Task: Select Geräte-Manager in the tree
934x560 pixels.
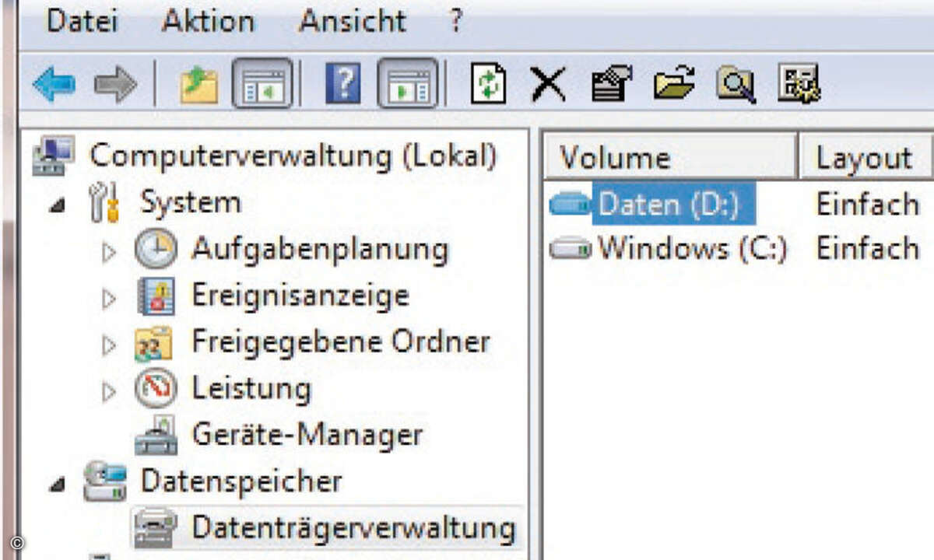Action: click(x=307, y=434)
